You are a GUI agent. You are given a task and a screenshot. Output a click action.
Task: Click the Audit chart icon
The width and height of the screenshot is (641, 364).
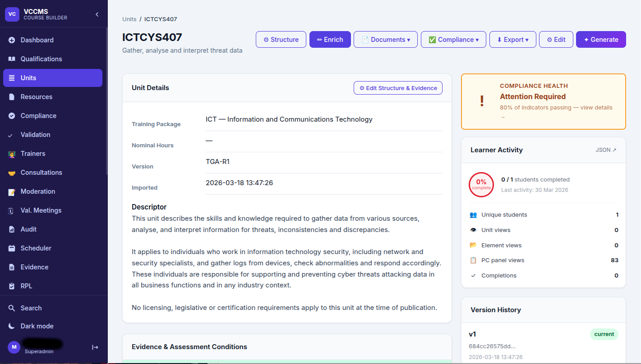coord(12,229)
